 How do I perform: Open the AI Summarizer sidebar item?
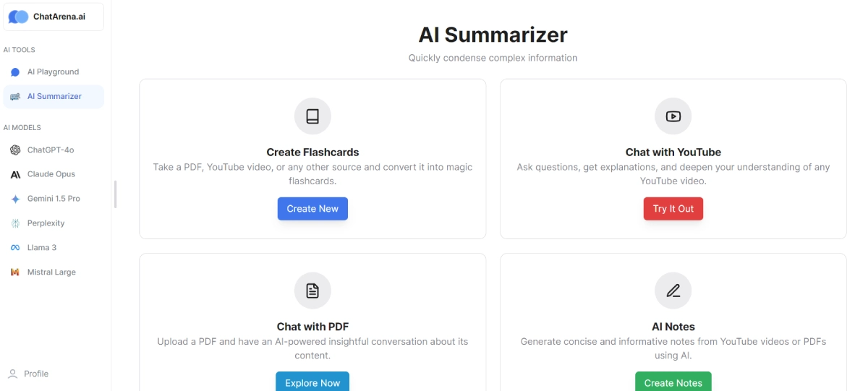tap(54, 97)
